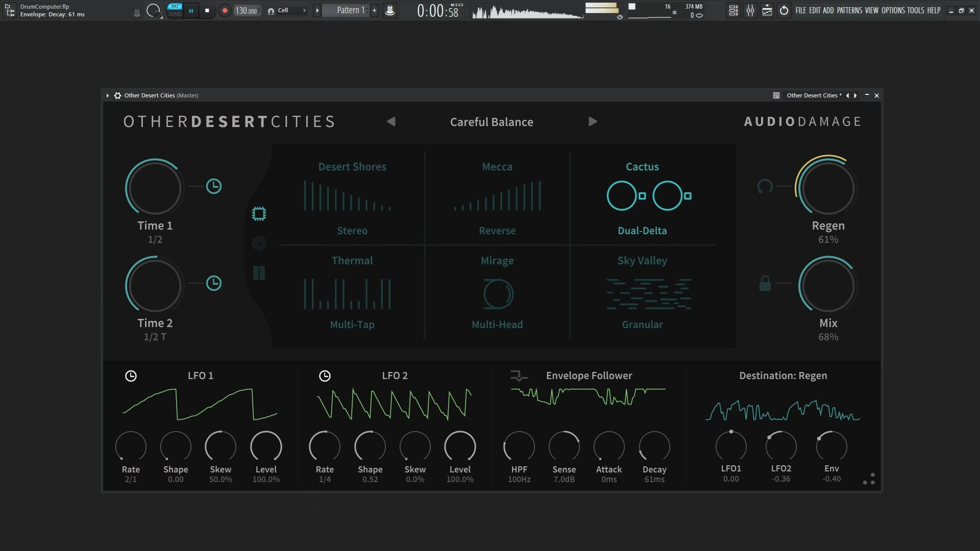980x551 pixels.
Task: Click the Mix knob
Action: (x=827, y=285)
